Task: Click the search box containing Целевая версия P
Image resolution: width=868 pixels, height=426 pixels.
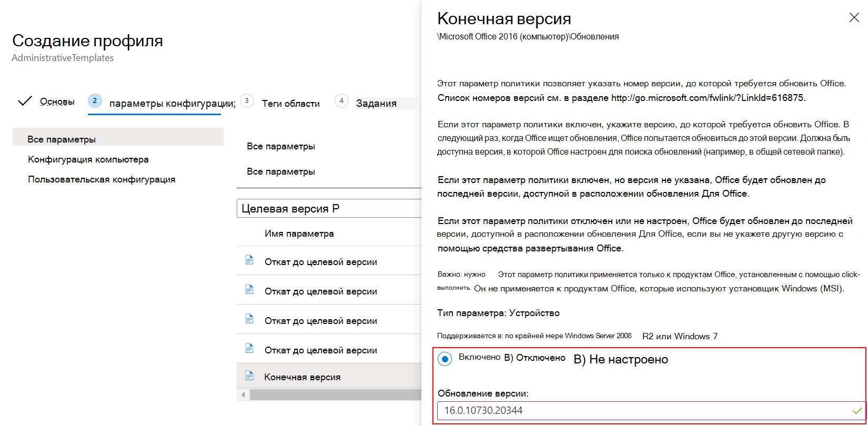Action: [329, 208]
